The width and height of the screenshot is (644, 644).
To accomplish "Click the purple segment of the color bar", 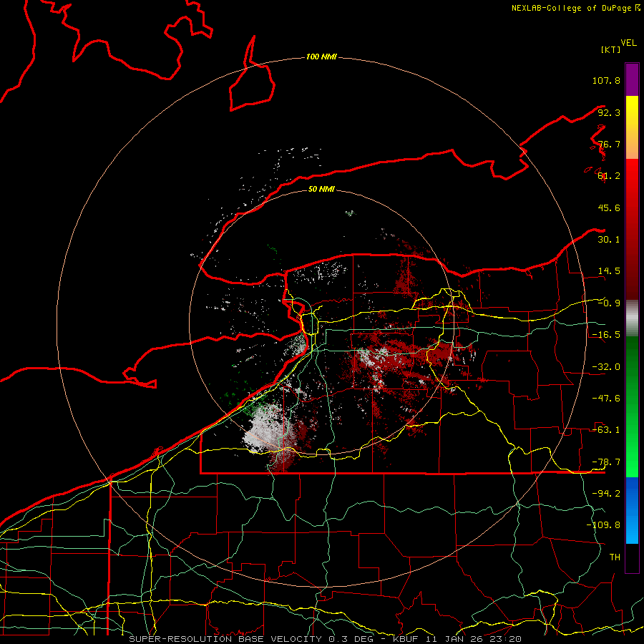I will [x=632, y=79].
